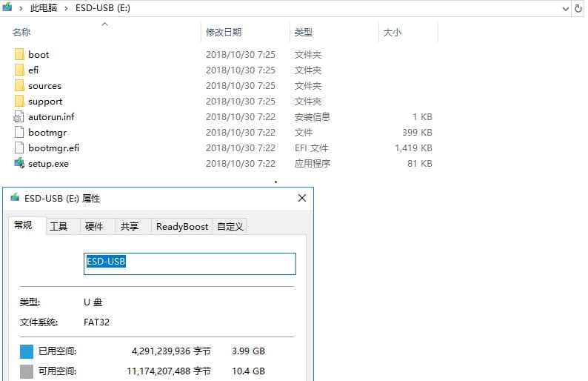The height and width of the screenshot is (381, 588).
Task: Click the ESD-USB volume label field
Action: click(x=190, y=263)
